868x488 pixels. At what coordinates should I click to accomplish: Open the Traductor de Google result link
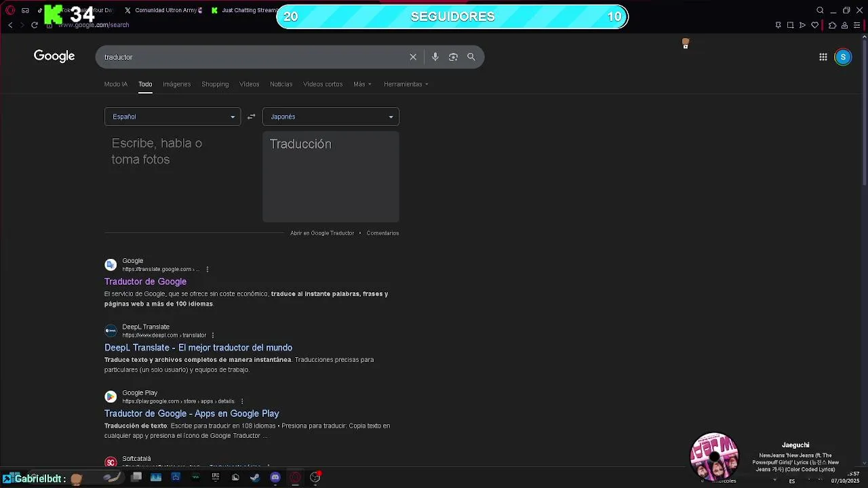click(145, 281)
